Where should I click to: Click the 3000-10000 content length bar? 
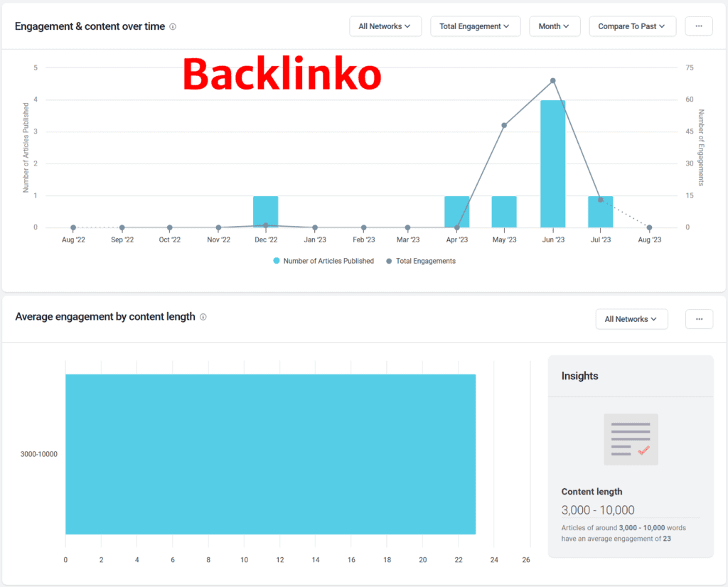(270, 454)
